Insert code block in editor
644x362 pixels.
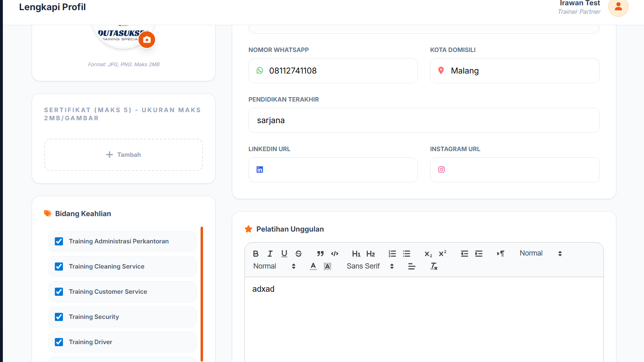(335, 254)
